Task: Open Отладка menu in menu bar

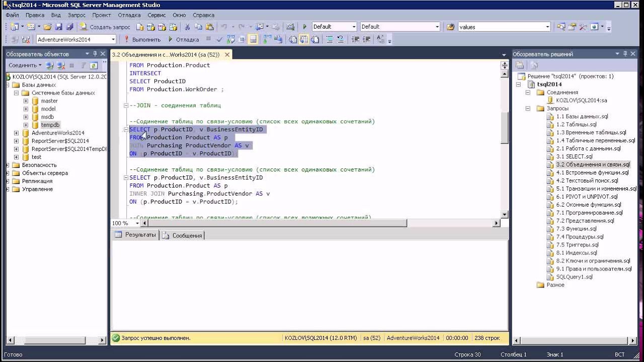Action: click(x=129, y=15)
